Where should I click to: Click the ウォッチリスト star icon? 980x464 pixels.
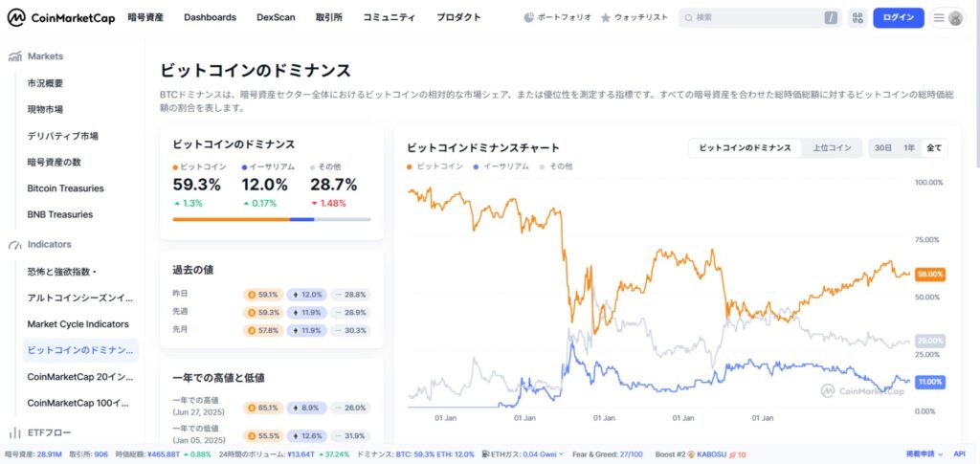point(606,17)
